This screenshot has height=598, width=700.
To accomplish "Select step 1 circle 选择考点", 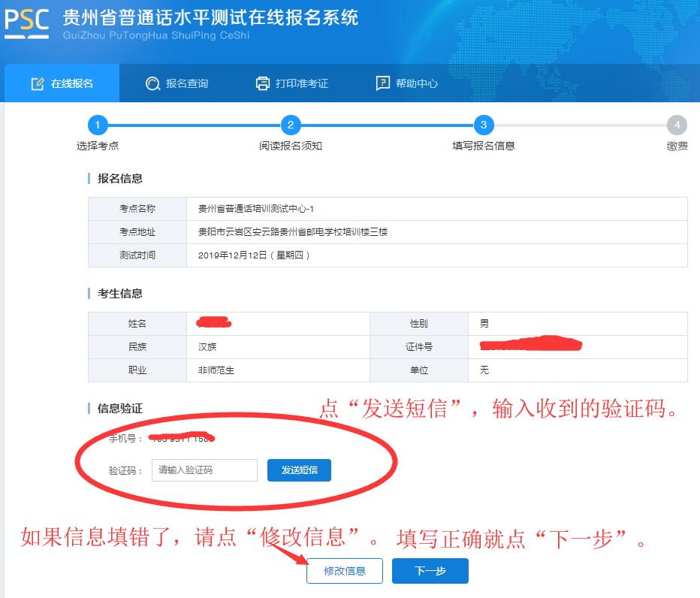I will pos(98,125).
